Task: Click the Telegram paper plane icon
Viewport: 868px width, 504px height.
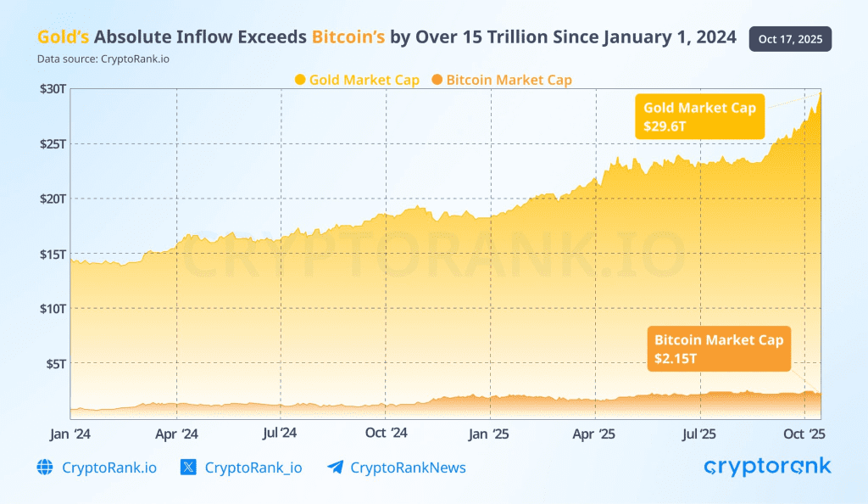Action: coord(335,468)
